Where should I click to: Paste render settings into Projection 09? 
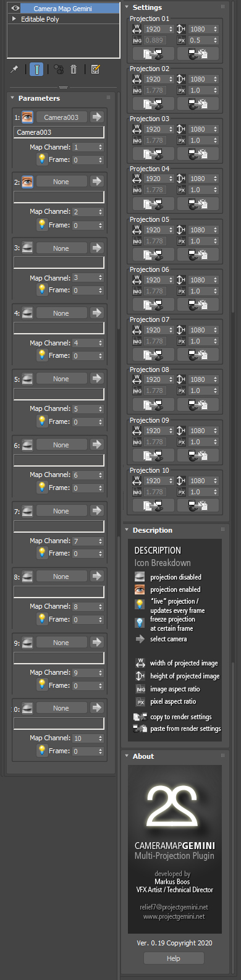[x=198, y=455]
